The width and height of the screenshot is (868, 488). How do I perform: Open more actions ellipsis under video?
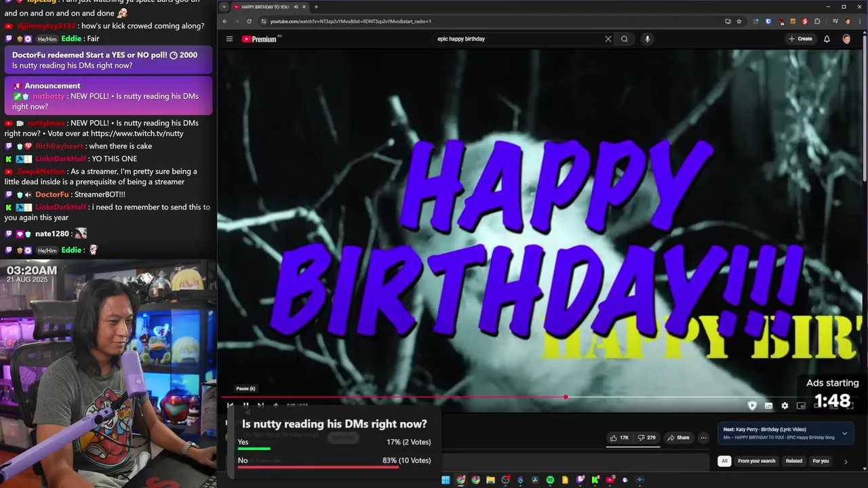click(x=703, y=438)
